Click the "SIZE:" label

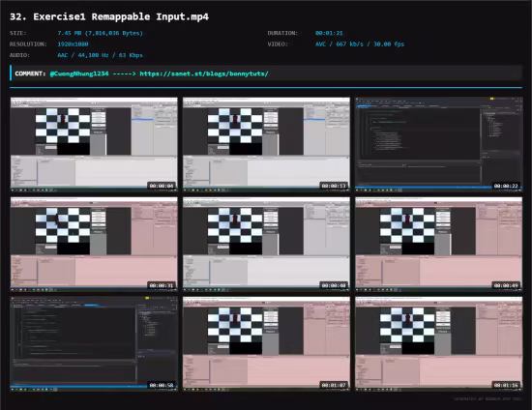tap(18, 33)
